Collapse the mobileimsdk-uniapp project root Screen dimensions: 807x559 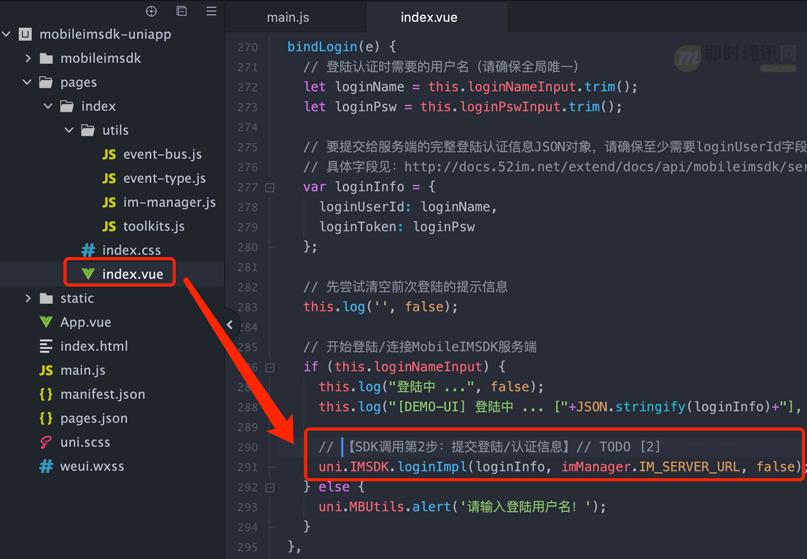point(7,34)
